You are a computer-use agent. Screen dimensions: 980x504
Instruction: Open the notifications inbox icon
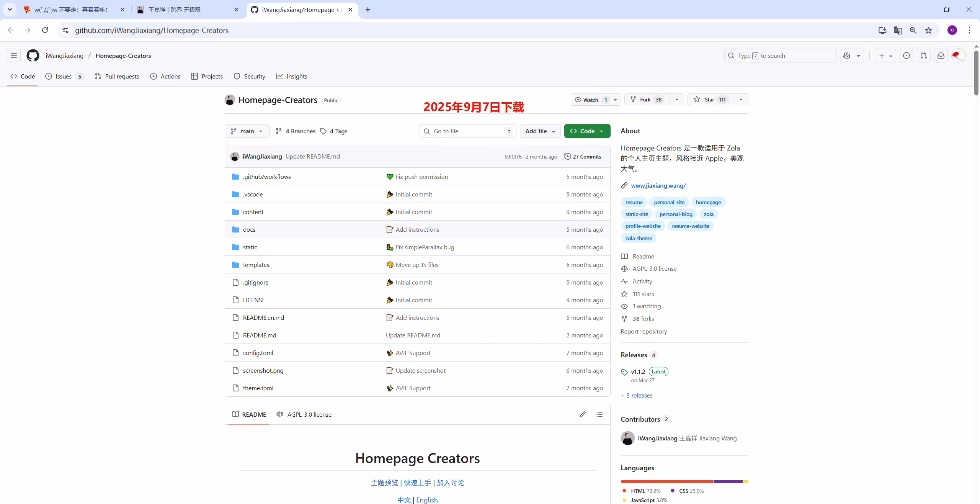941,56
